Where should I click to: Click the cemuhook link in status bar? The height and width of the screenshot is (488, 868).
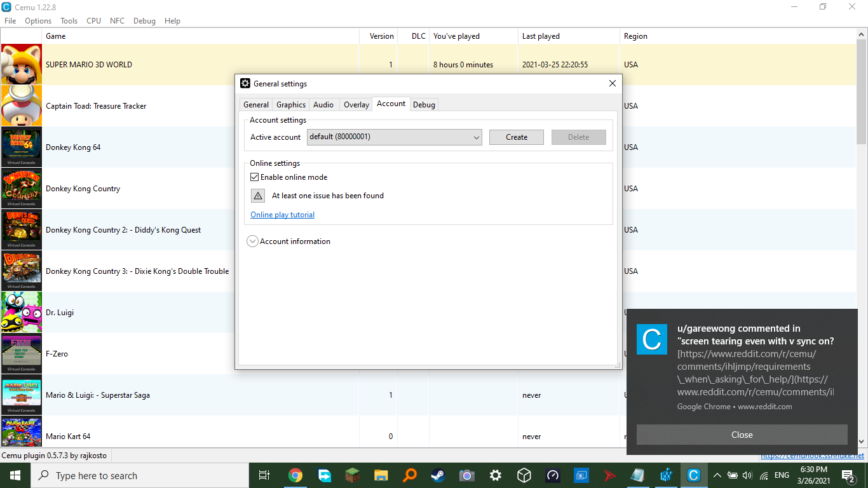(x=812, y=456)
